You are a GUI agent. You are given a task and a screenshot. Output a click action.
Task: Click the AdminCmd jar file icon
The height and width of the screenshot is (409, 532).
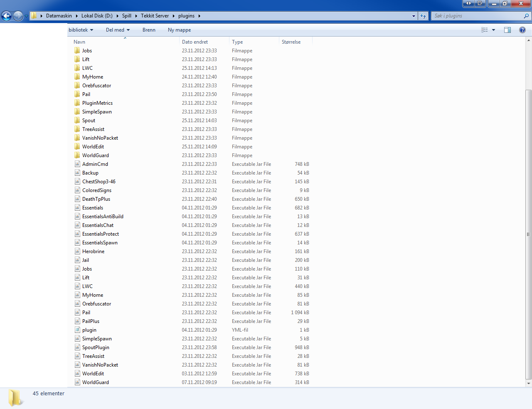(x=77, y=164)
